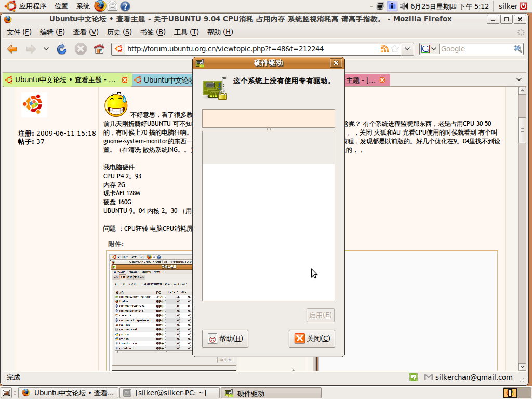Go to the Firefox home page icon
Image resolution: width=532 pixels, height=399 pixels.
[99, 49]
